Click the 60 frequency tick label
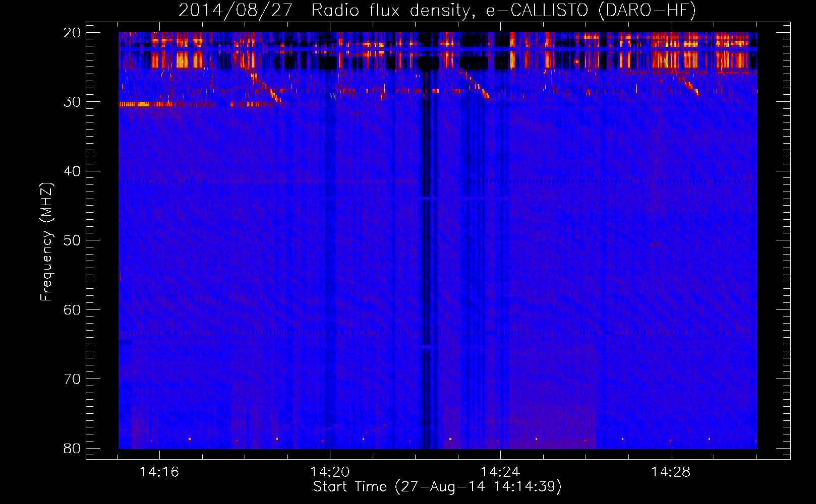The height and width of the screenshot is (504, 816). (72, 309)
